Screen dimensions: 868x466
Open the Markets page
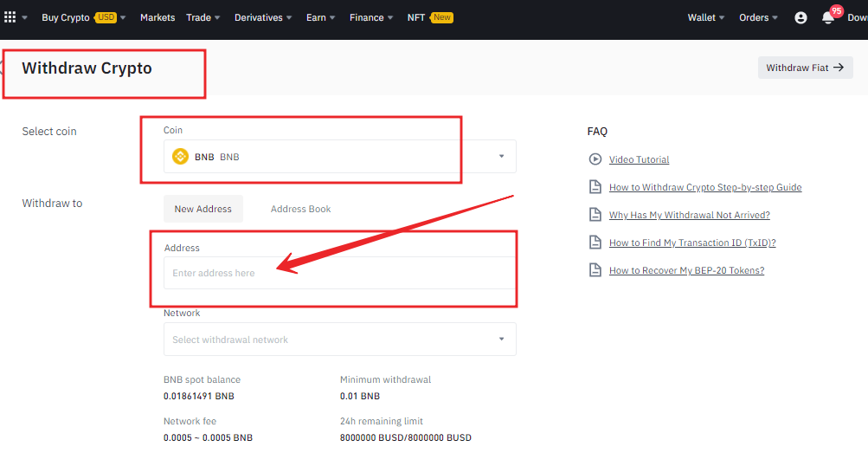tap(158, 17)
